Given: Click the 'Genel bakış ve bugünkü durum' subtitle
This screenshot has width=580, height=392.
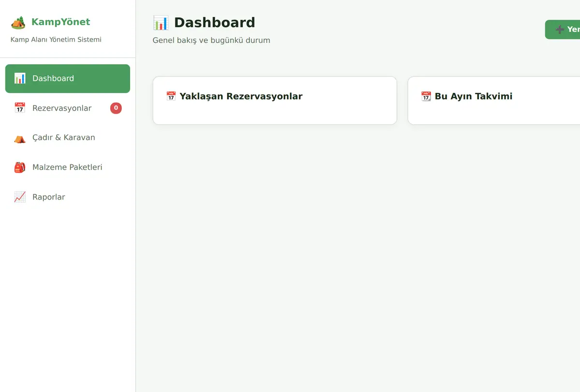Looking at the screenshot, I should coord(211,40).
